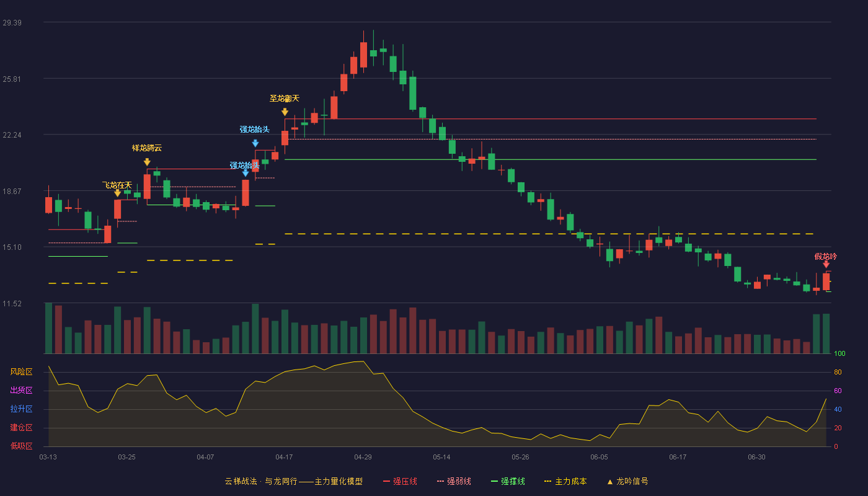Click the yellow arrow under 飞龙在天
This screenshot has height=496, width=868.
118,193
